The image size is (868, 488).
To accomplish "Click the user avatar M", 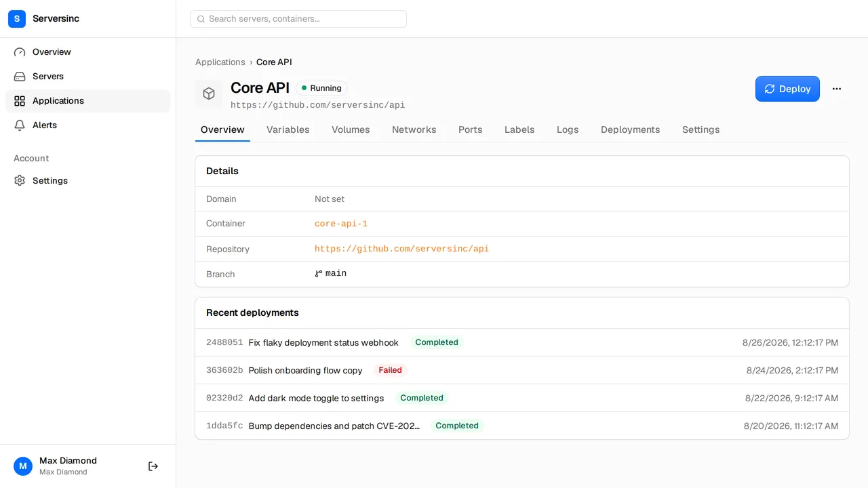I will 23,466.
